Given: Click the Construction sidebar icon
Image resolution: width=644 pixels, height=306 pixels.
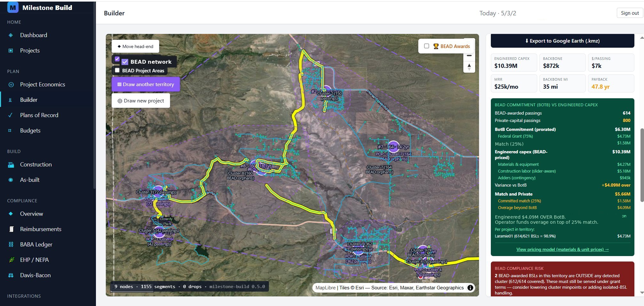Looking at the screenshot, I should [11, 165].
